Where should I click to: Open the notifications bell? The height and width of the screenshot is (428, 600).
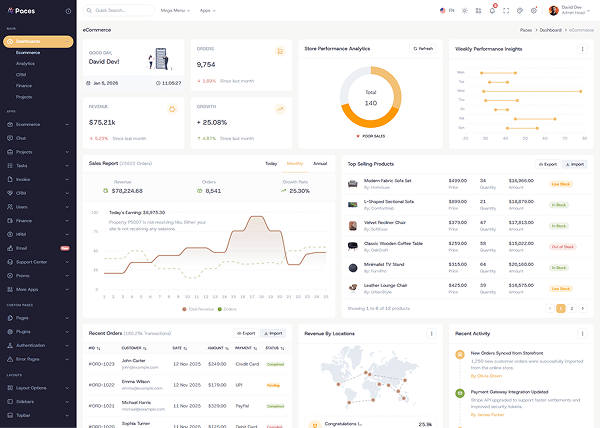pyautogui.click(x=493, y=10)
